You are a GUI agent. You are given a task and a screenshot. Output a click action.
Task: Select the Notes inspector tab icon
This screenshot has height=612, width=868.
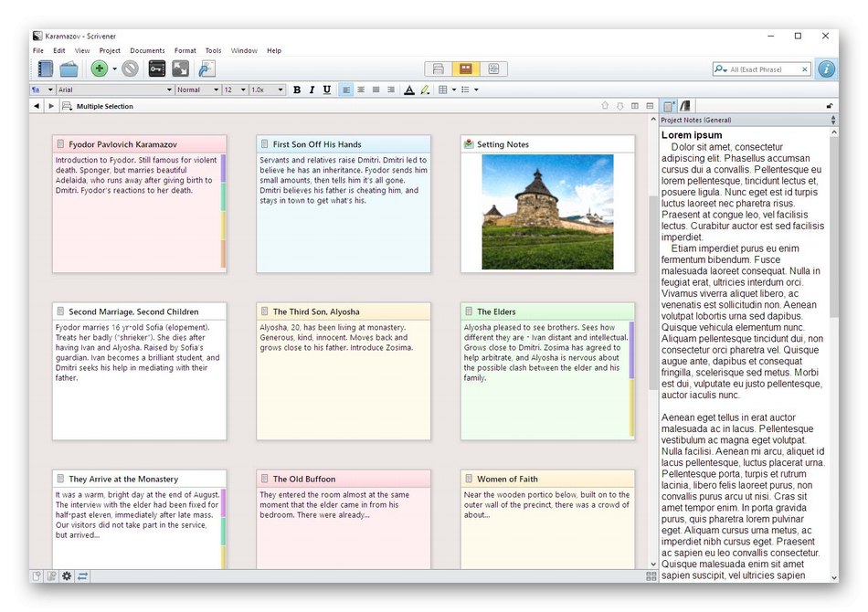point(669,106)
